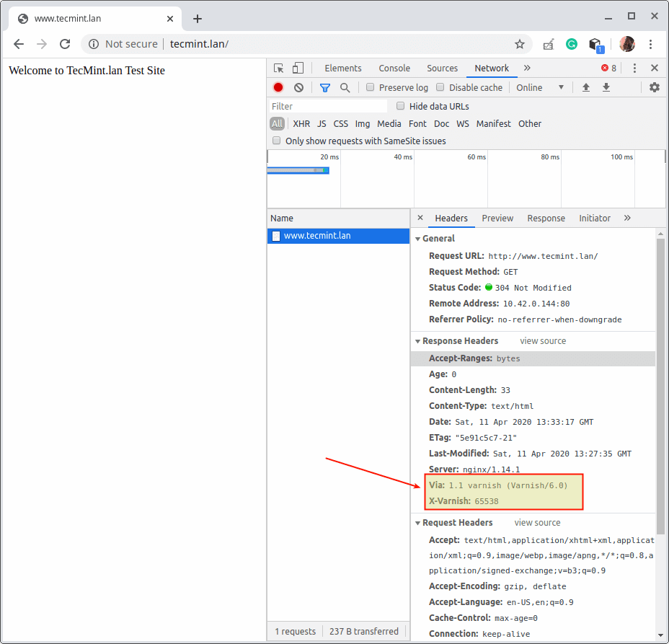Open the DevTools customize three-dot menu
Screen dimensions: 669x644
634,69
